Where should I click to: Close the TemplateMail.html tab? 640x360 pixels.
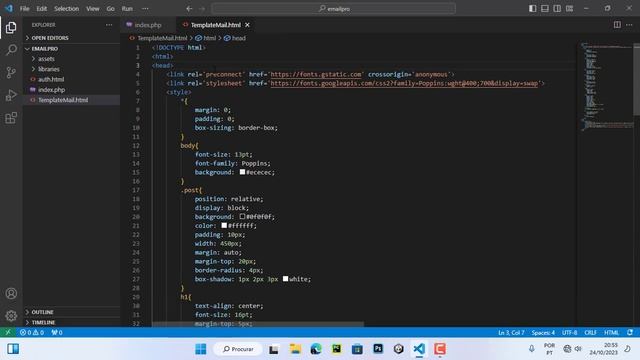point(247,25)
